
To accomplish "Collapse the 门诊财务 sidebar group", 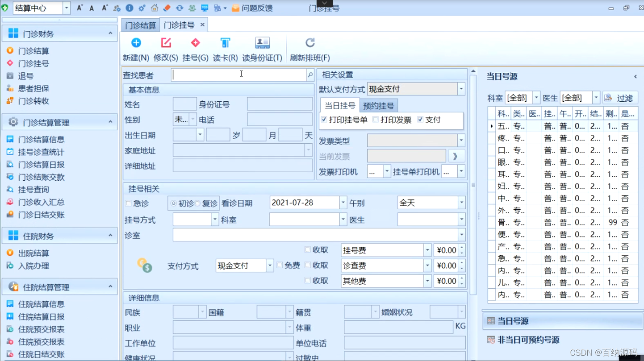I will point(110,33).
